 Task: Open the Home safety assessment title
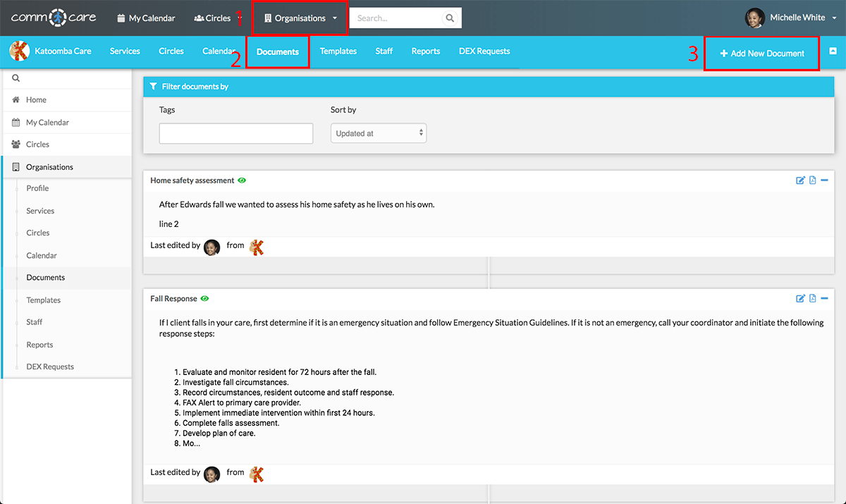[192, 180]
